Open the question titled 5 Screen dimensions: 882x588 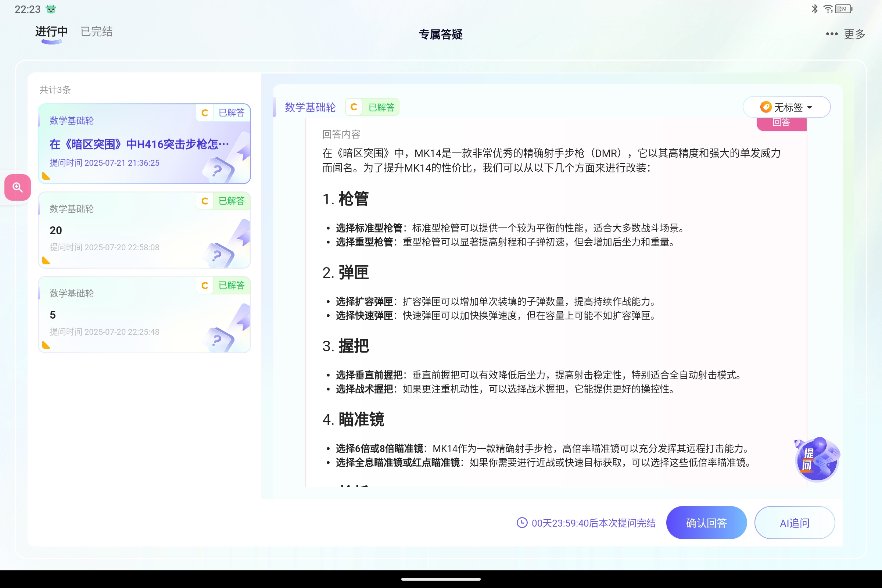(144, 315)
